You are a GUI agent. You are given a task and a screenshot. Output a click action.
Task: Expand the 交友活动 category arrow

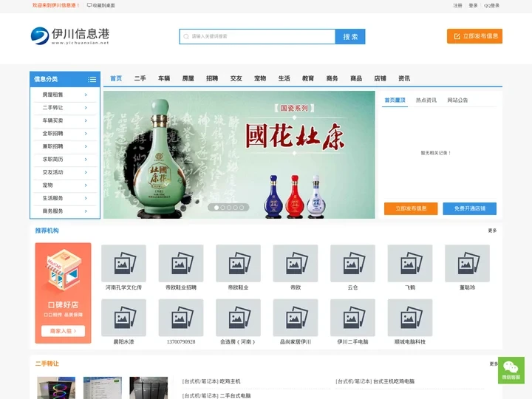point(86,172)
